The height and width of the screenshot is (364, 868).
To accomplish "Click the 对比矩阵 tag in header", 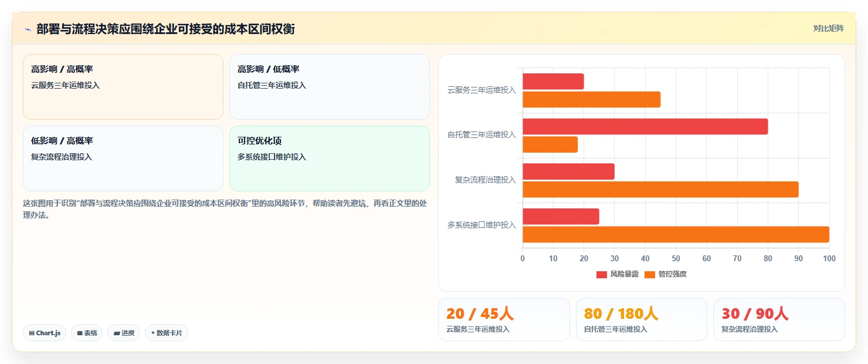I will pos(829,29).
